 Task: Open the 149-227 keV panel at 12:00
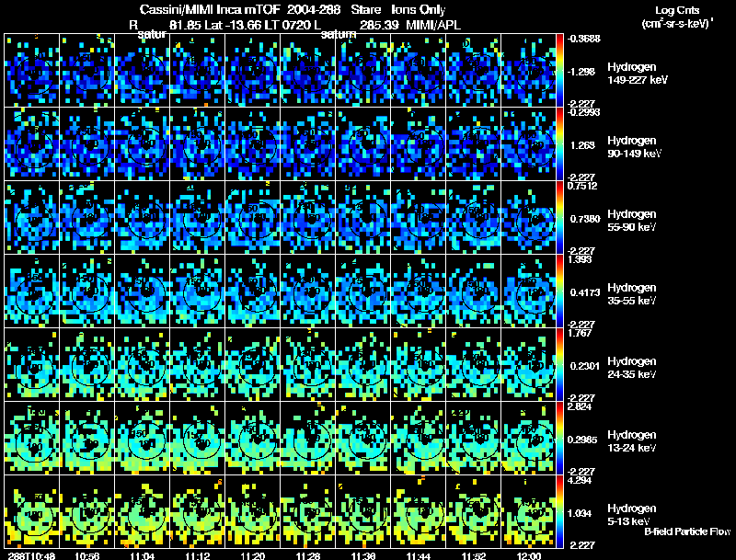528,71
